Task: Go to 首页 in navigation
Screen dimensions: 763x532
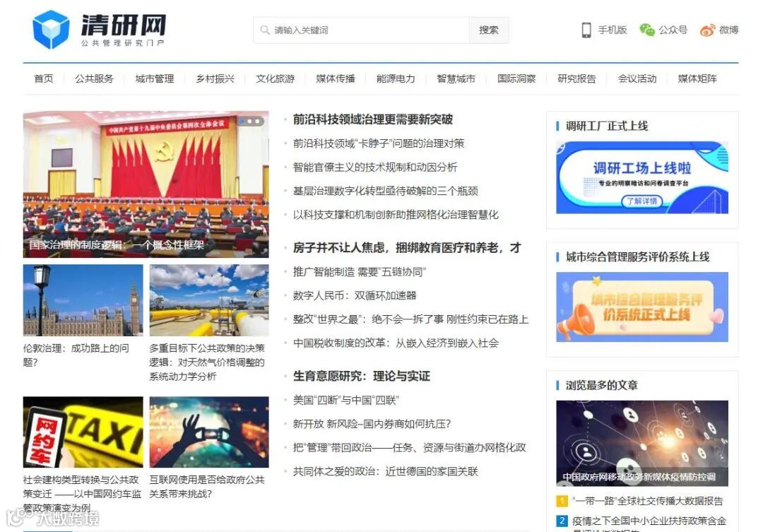Action: click(44, 78)
